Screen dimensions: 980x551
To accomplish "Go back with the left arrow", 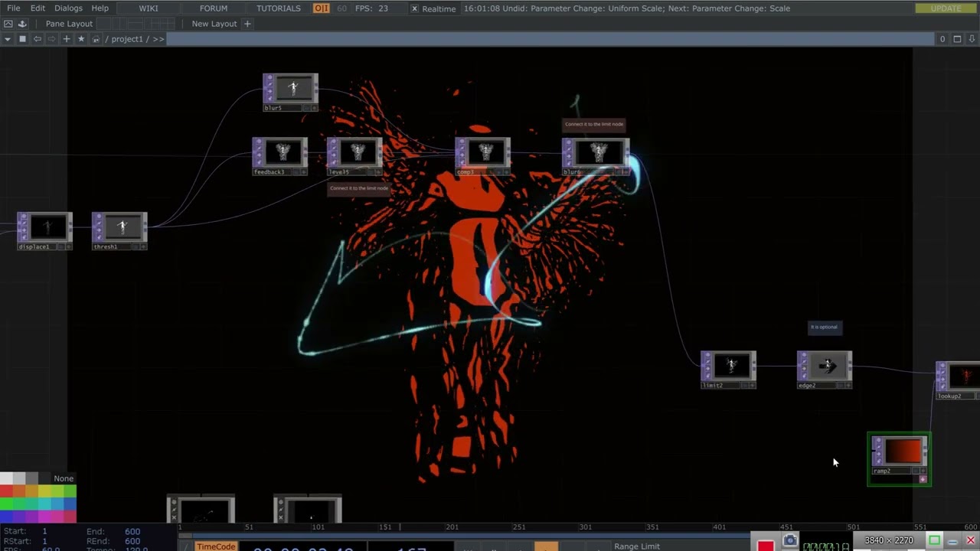I will coord(37,39).
